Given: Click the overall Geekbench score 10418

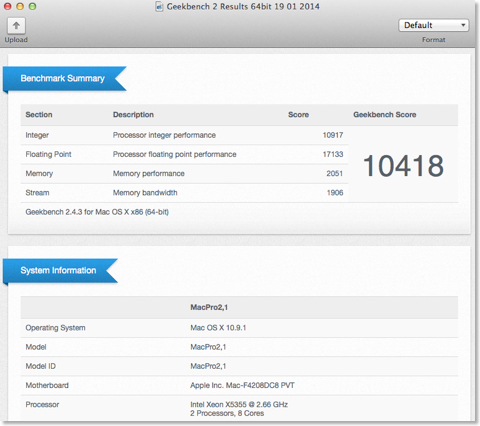Looking at the screenshot, I should click(x=403, y=166).
